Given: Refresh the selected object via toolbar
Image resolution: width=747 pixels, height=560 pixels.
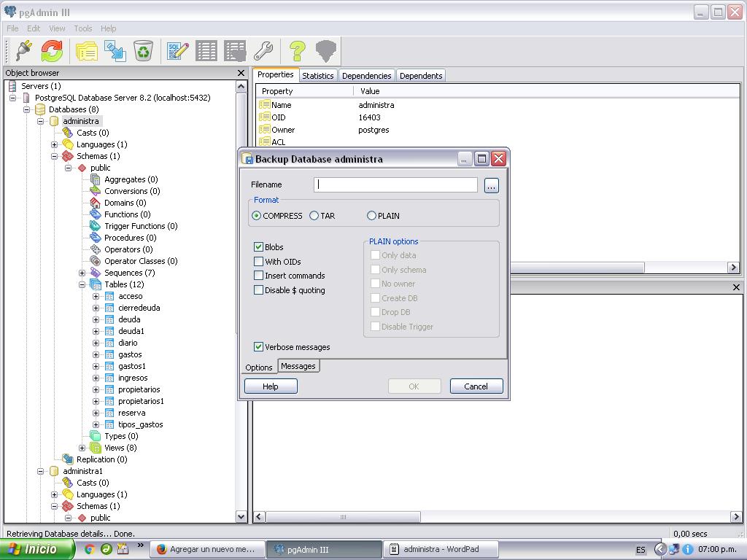Looking at the screenshot, I should click(52, 50).
